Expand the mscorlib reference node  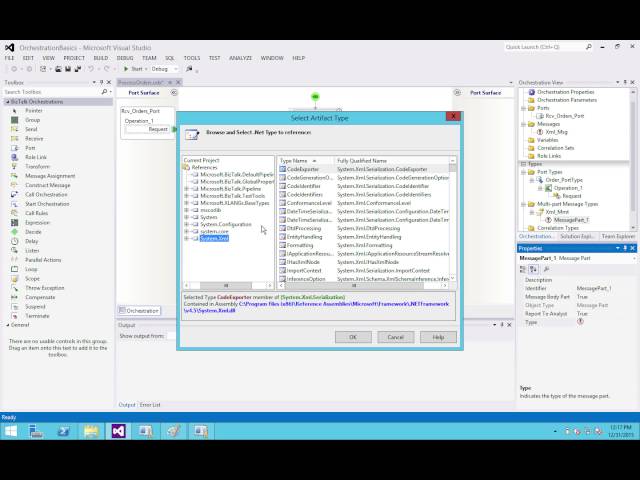pos(186,210)
